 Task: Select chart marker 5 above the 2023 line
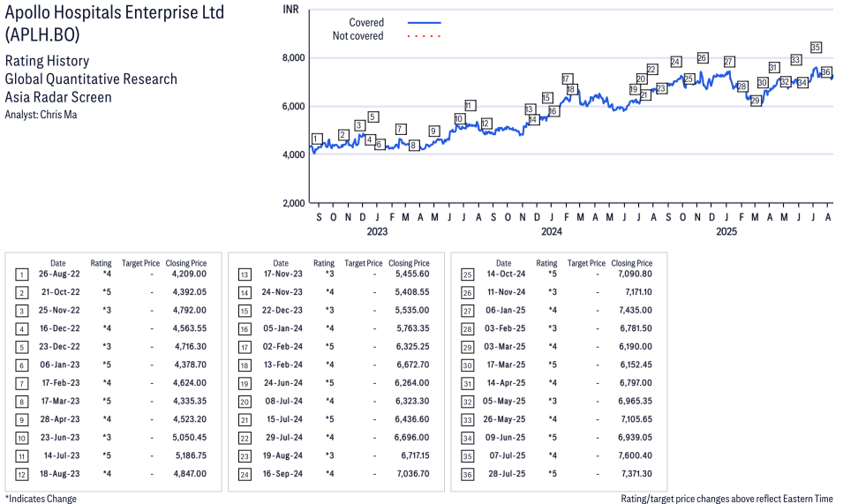[x=373, y=117]
